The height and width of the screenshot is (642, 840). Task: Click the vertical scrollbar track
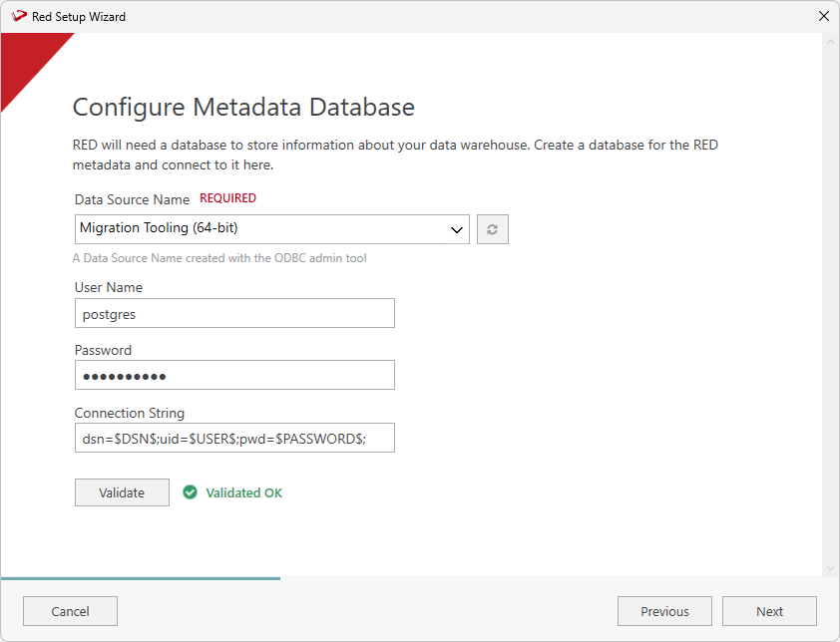coord(830,299)
